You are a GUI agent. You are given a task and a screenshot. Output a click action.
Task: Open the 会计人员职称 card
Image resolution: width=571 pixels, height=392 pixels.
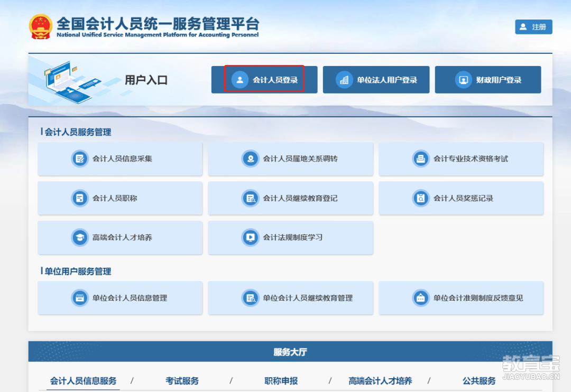[x=120, y=198]
